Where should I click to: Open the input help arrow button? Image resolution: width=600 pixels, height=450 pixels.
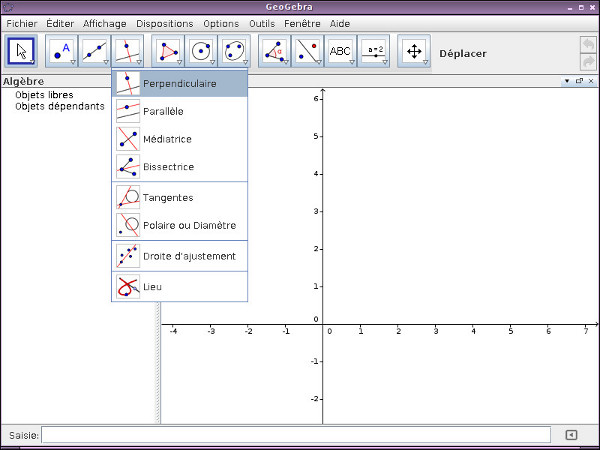(x=571, y=435)
